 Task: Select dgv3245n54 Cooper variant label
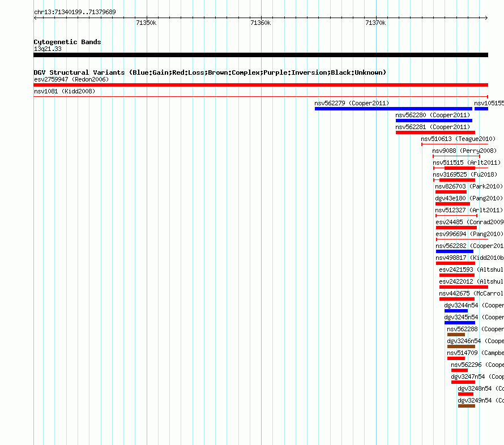pyautogui.click(x=474, y=317)
